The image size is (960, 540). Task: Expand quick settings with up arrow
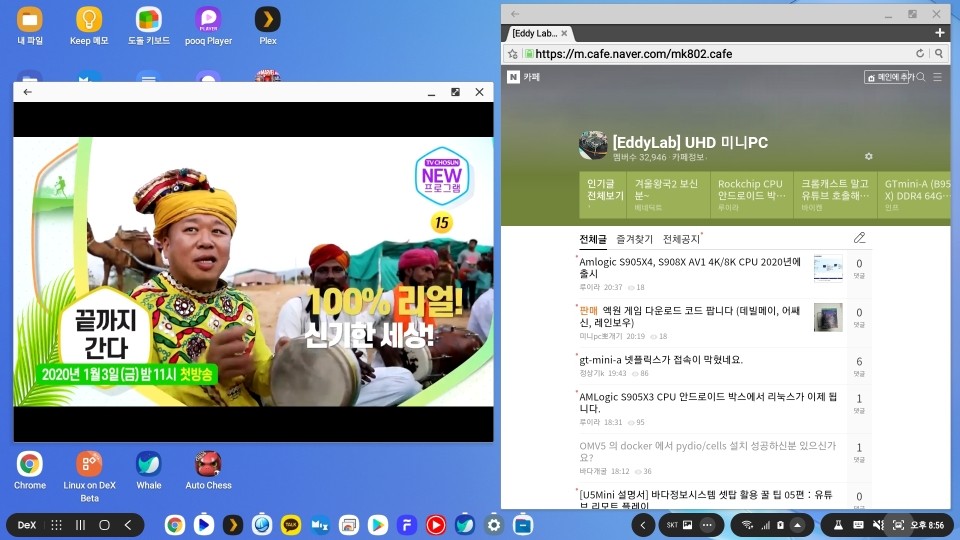(797, 525)
